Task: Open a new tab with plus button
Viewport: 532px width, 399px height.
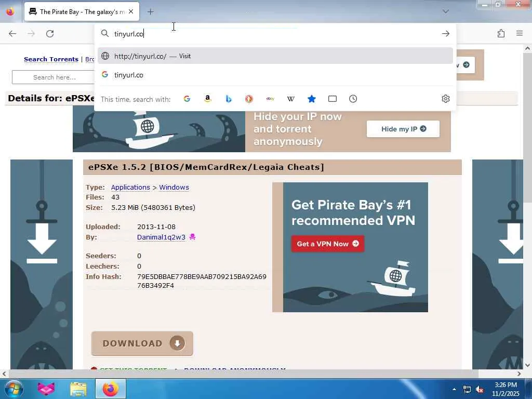Action: [x=151, y=12]
